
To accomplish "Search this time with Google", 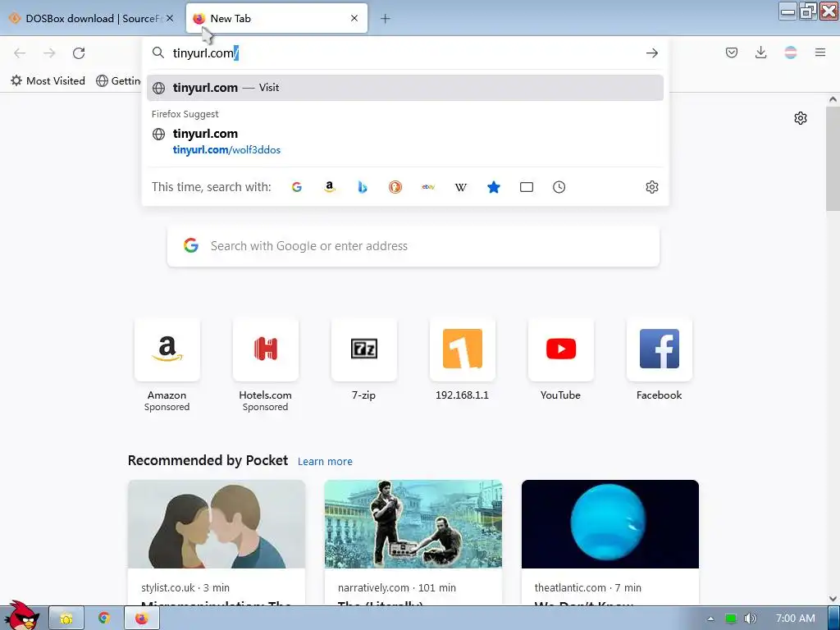I will coord(297,187).
